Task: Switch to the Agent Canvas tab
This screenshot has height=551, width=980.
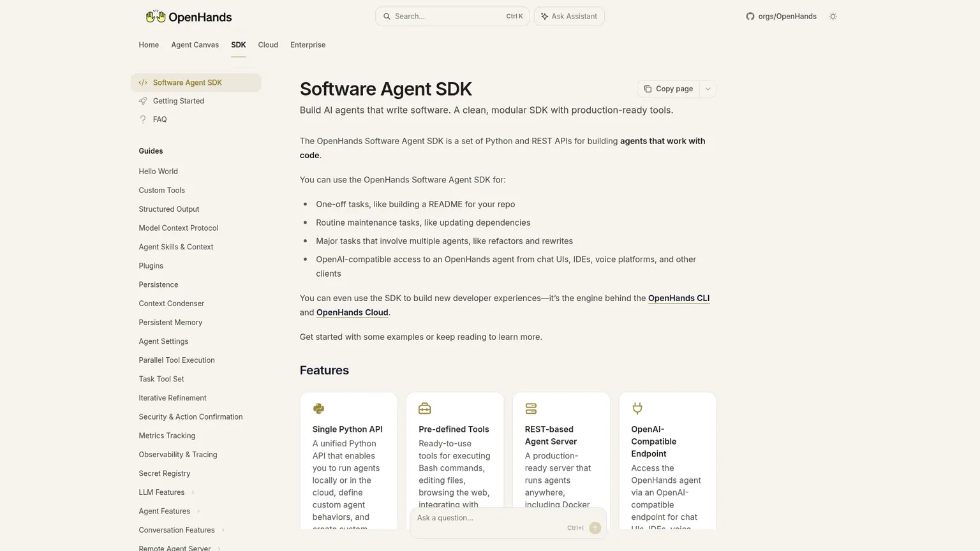Action: pos(195,45)
